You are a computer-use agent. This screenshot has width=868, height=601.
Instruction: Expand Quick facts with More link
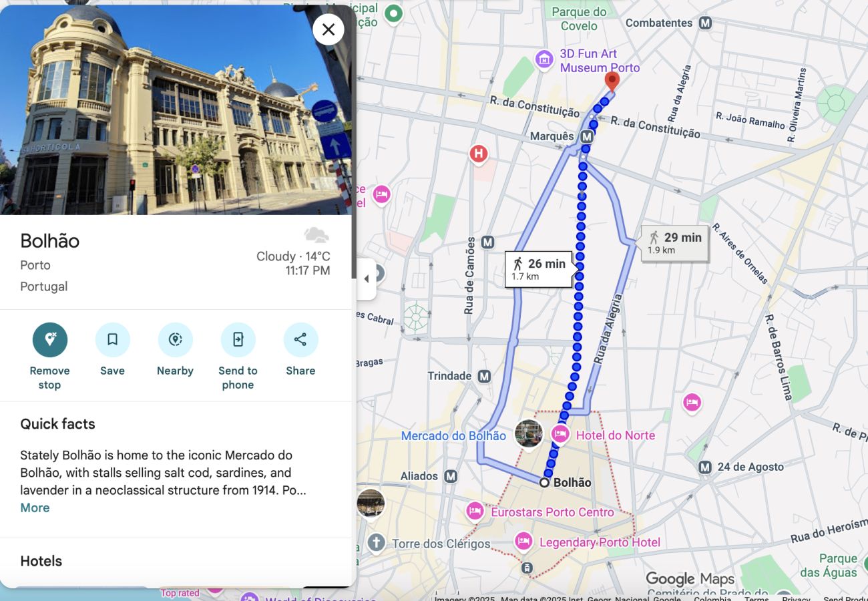point(35,508)
